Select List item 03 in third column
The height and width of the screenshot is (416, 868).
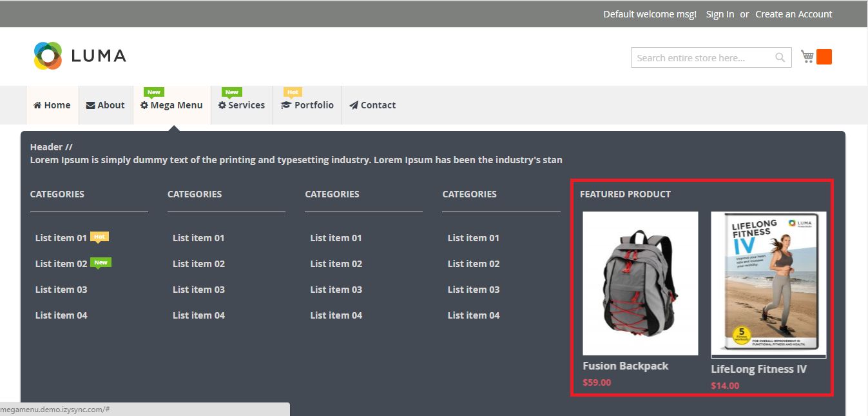click(336, 290)
